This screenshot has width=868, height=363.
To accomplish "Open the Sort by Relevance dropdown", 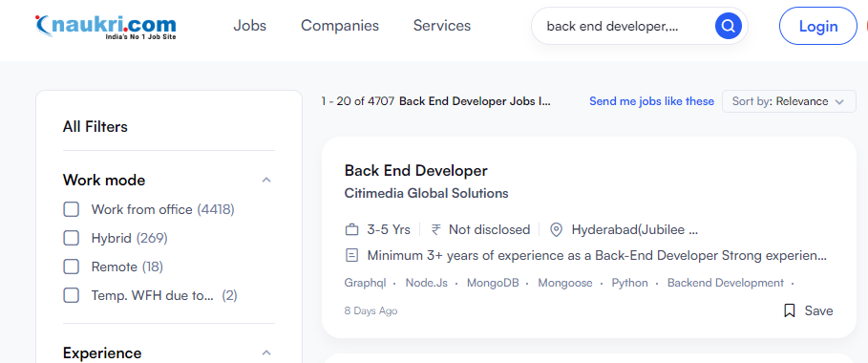I will 789,101.
